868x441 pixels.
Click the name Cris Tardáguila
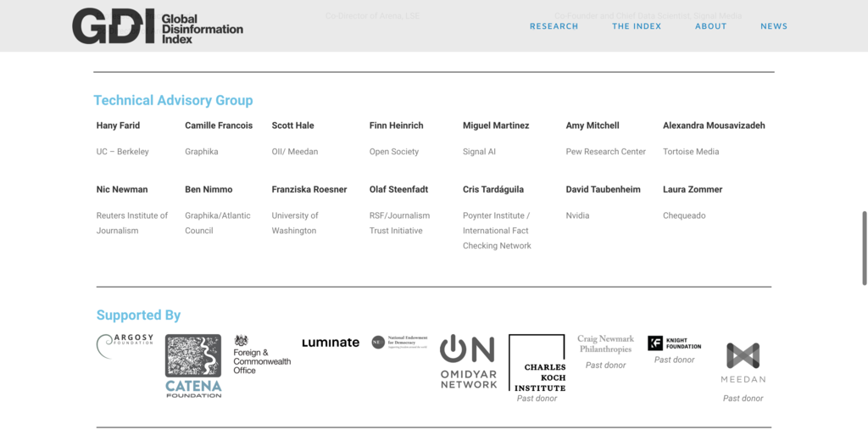[x=493, y=189]
